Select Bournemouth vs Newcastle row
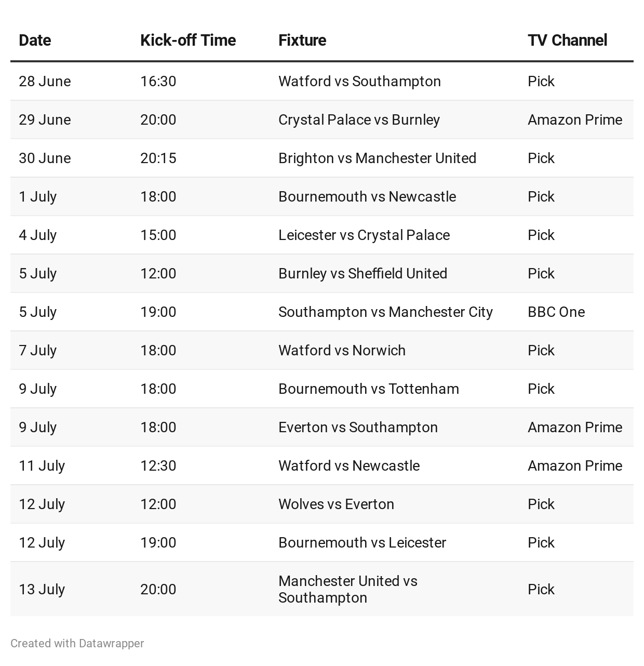The width and height of the screenshot is (644, 666). (x=322, y=196)
